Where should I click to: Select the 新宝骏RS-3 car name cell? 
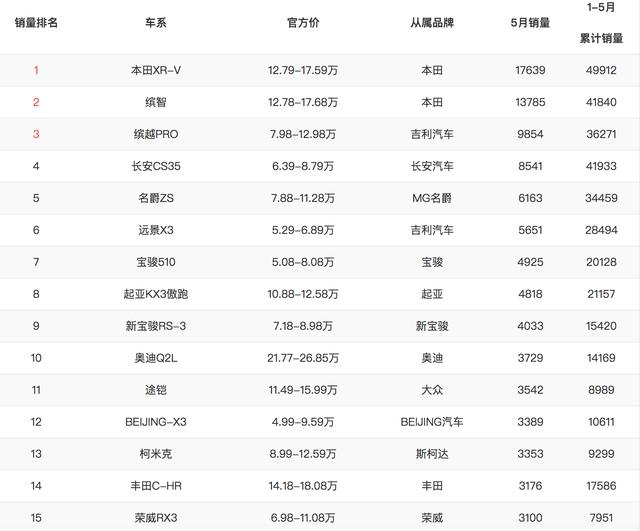coord(156,326)
